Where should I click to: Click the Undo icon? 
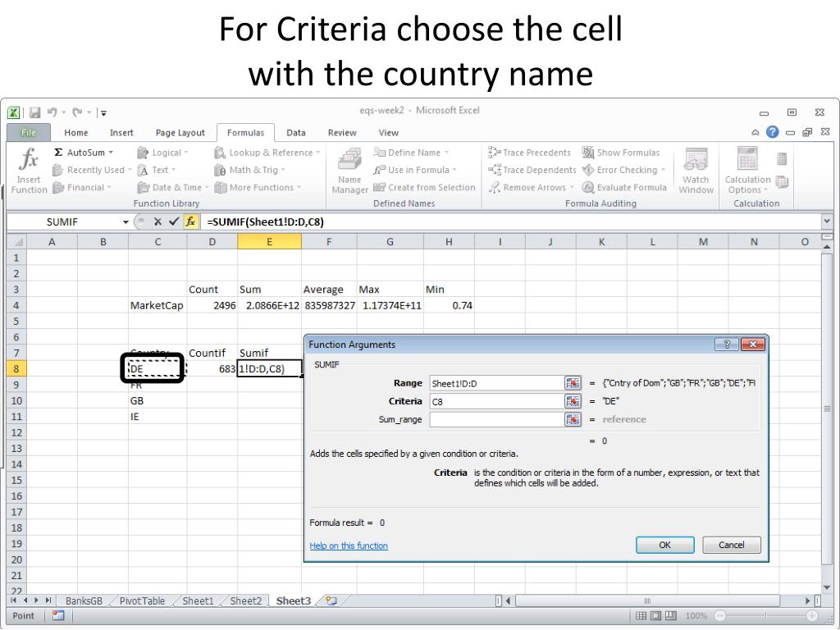click(x=52, y=112)
